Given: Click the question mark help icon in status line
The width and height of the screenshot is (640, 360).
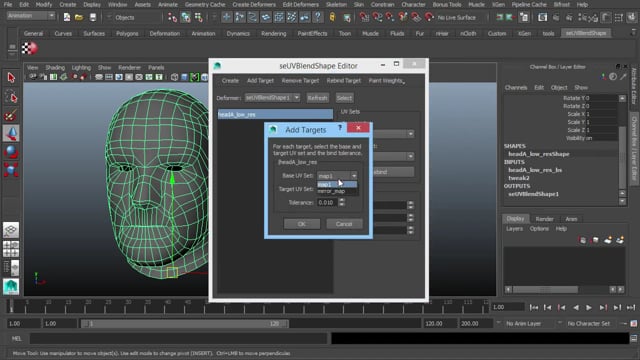Looking at the screenshot, I should pos(318,17).
